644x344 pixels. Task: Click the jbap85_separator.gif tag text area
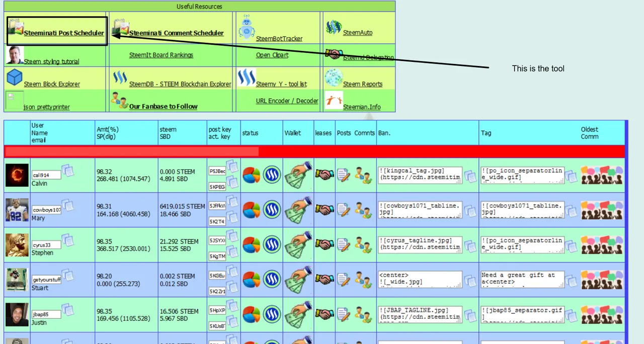(522, 314)
